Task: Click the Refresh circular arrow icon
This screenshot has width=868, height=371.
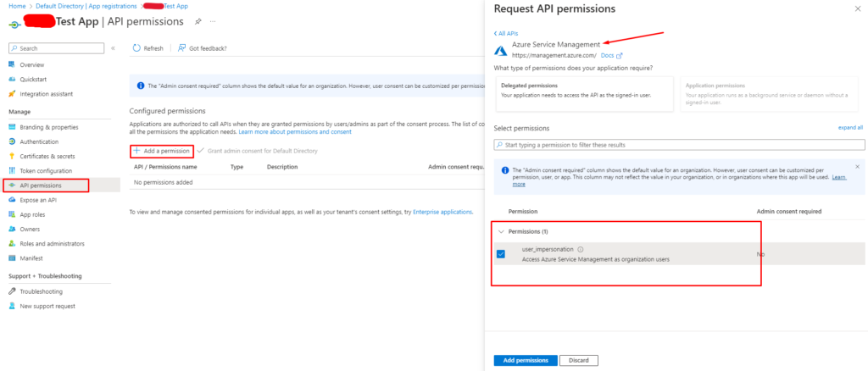Action: [x=136, y=48]
